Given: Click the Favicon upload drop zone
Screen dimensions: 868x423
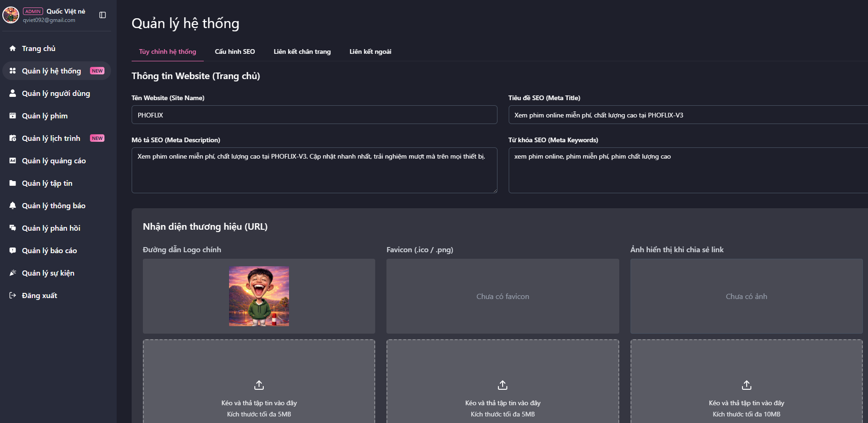Looking at the screenshot, I should pos(503,381).
